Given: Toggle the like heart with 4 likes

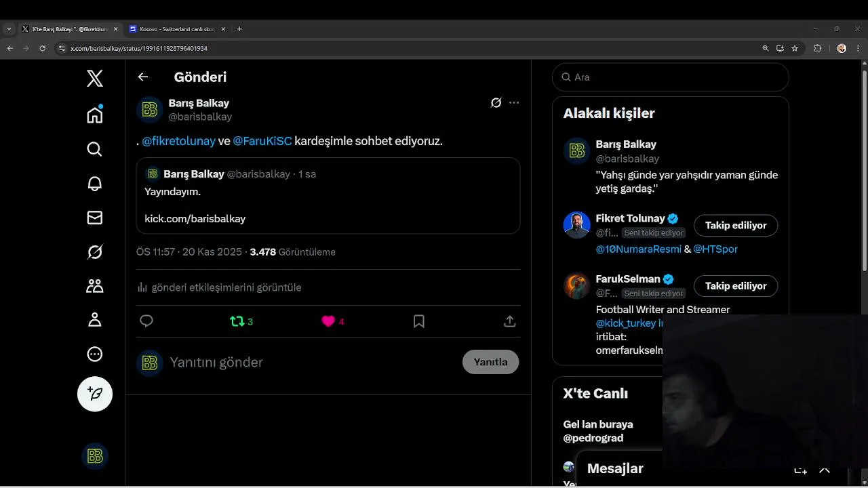Looking at the screenshot, I should click(x=332, y=321).
